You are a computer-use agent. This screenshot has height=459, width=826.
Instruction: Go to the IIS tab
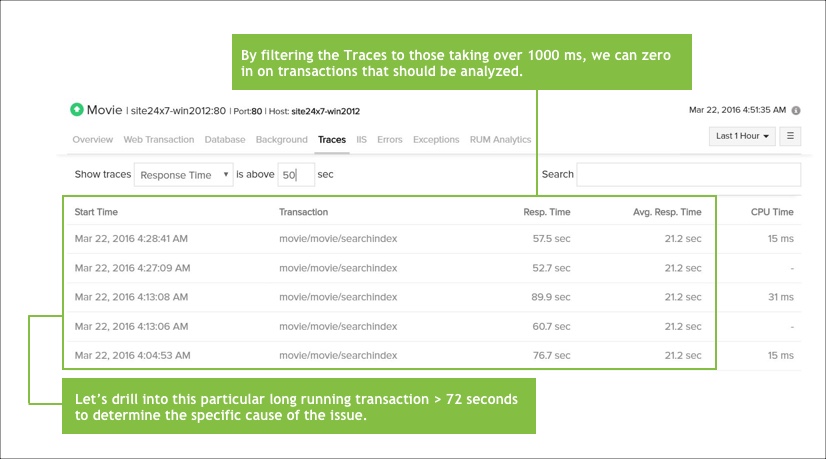(361, 140)
